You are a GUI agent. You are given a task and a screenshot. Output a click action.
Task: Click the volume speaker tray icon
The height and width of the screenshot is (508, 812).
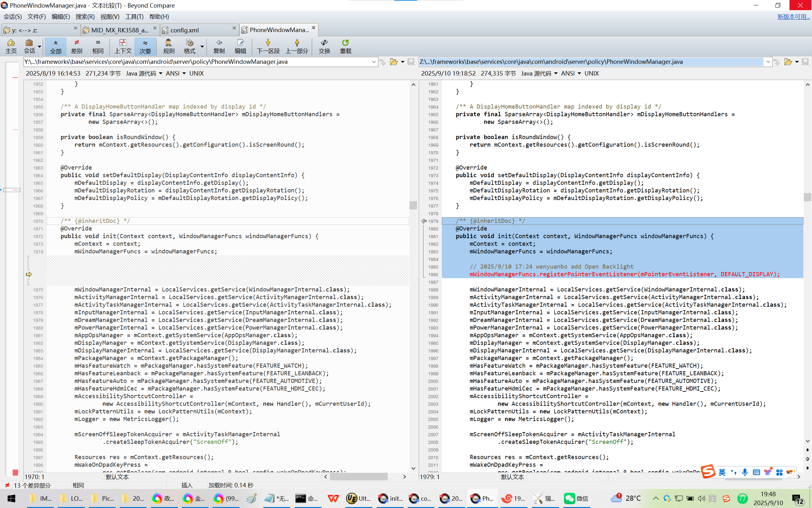701,498
